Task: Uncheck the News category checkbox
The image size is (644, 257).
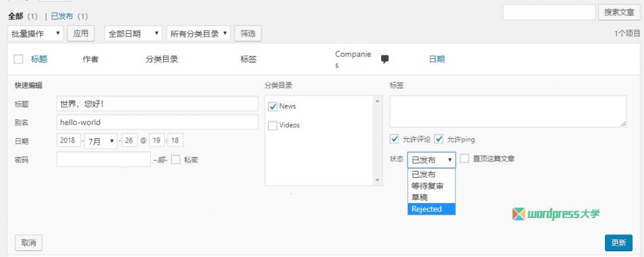Action: (272, 107)
